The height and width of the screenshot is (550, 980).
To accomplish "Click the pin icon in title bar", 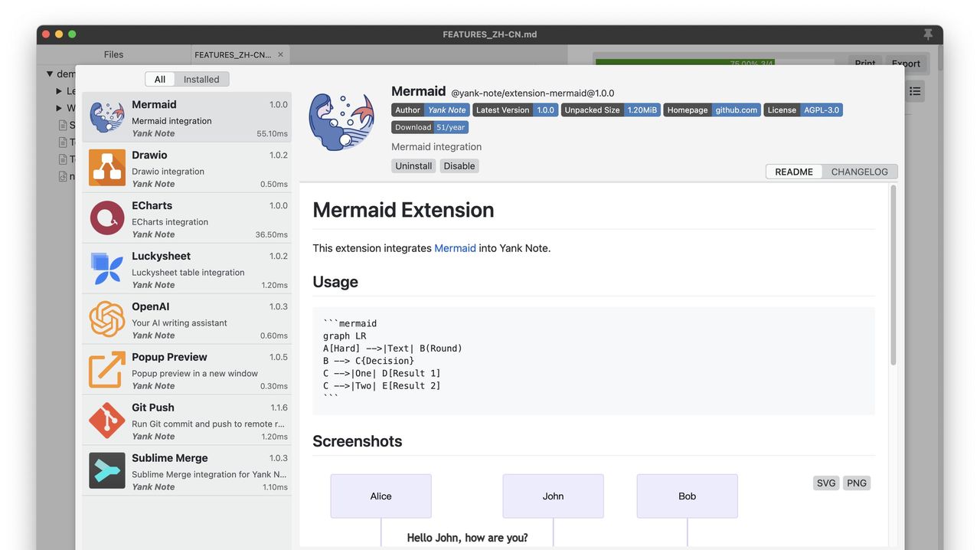I will (x=928, y=34).
